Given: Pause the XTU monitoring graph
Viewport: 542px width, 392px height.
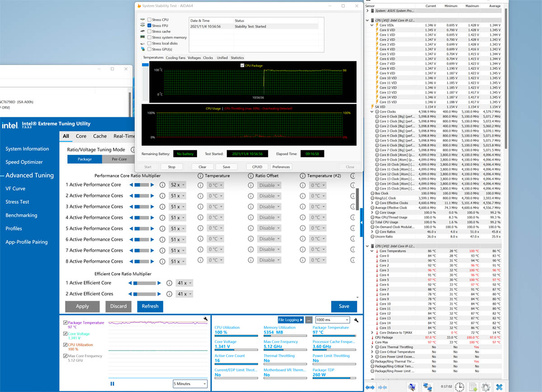Looking at the screenshot, I should [x=112, y=384].
